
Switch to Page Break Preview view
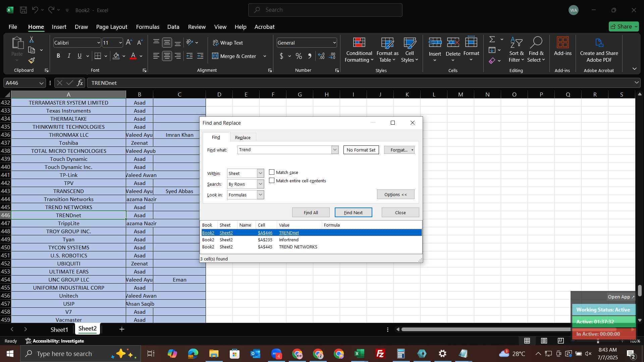pyautogui.click(x=560, y=341)
